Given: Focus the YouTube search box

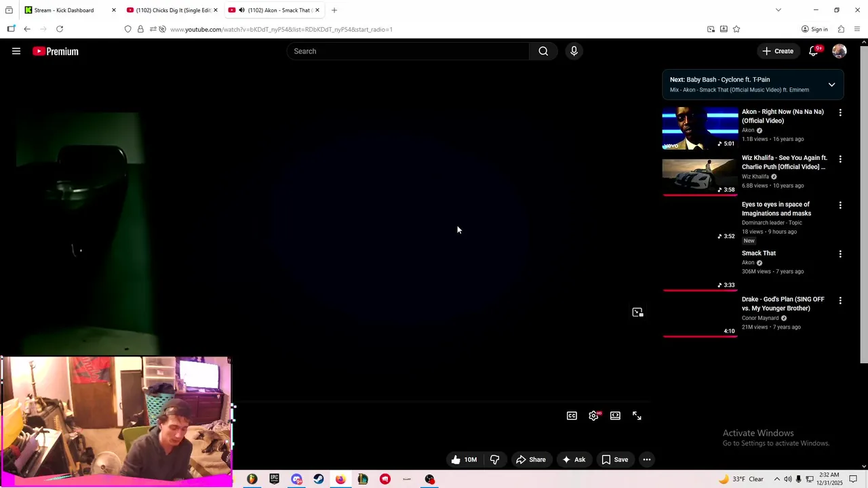Looking at the screenshot, I should pyautogui.click(x=408, y=51).
